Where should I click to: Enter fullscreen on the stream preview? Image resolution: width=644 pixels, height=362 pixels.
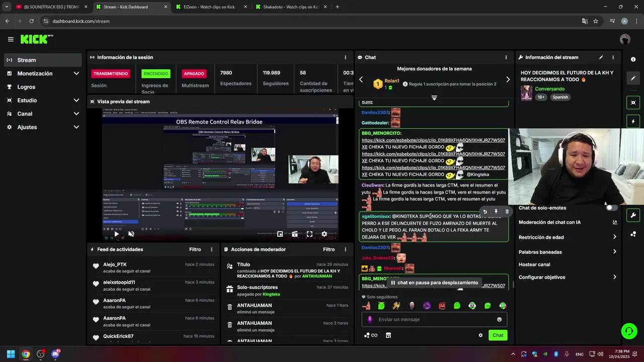tap(309, 234)
